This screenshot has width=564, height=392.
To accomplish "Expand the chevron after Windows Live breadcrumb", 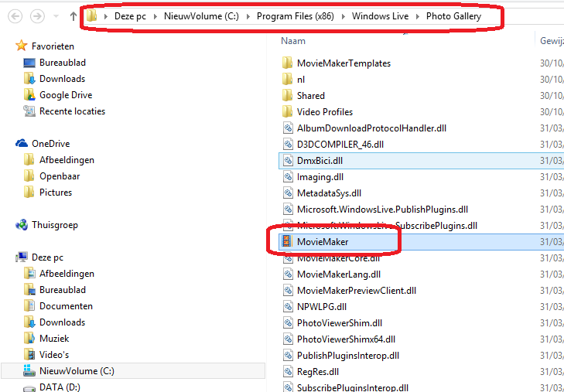I will click(x=418, y=16).
